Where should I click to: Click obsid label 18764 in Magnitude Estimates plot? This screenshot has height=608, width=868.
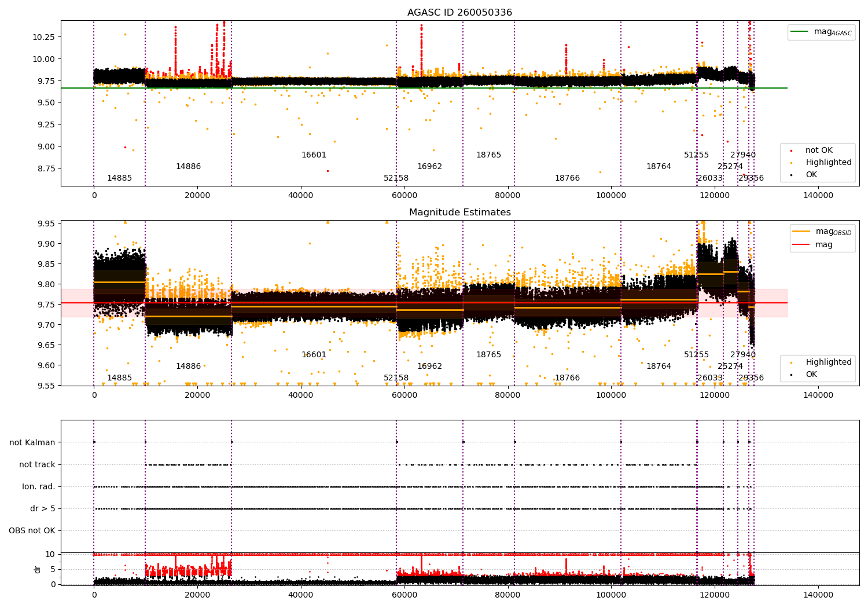pyautogui.click(x=659, y=367)
